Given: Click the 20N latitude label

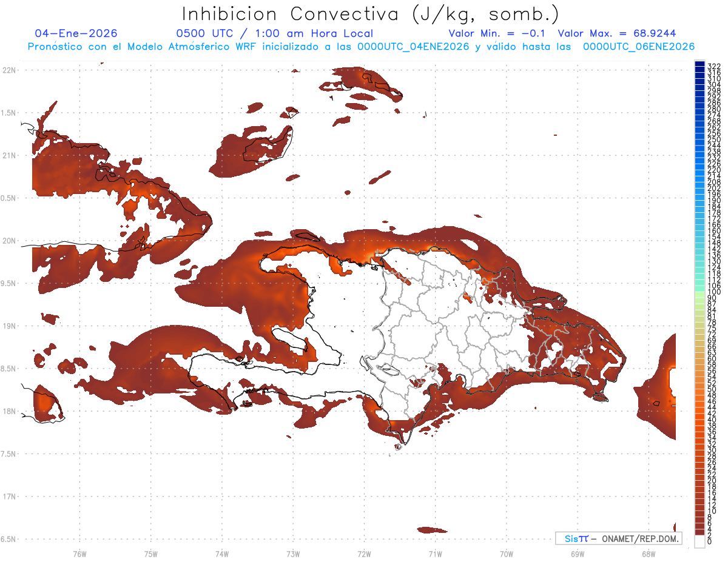Looking at the screenshot, I should point(9,241).
